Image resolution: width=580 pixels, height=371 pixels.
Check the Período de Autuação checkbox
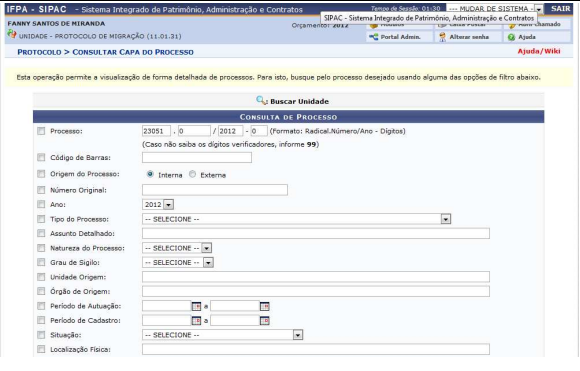41,306
